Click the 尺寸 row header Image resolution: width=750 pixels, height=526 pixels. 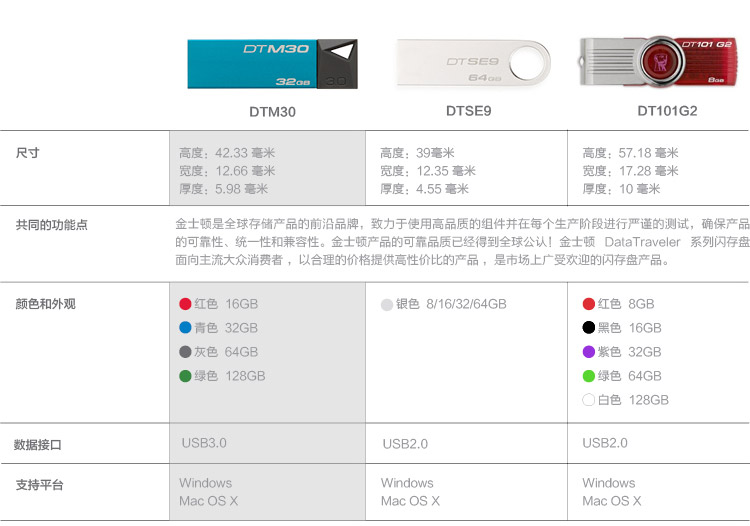point(27,153)
